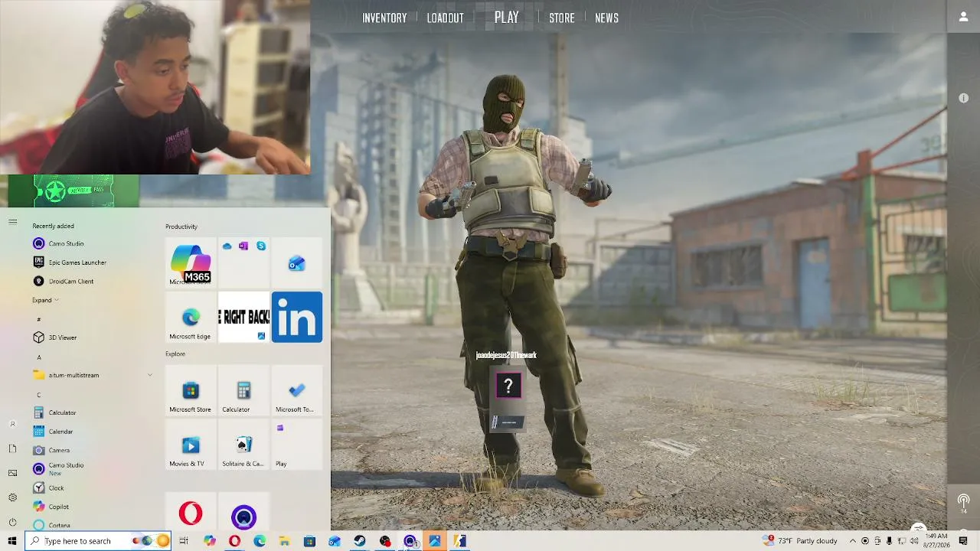This screenshot has width=980, height=551.
Task: Open the volume control in system tray
Action: (915, 541)
